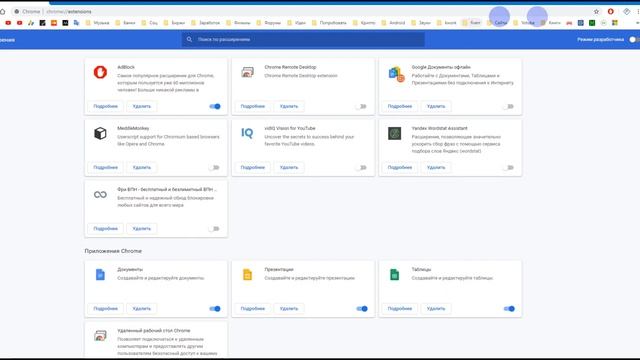Enable Yandex Wordstat Assistant toggle
Image resolution: width=640 pixels, height=360 pixels.
point(509,168)
